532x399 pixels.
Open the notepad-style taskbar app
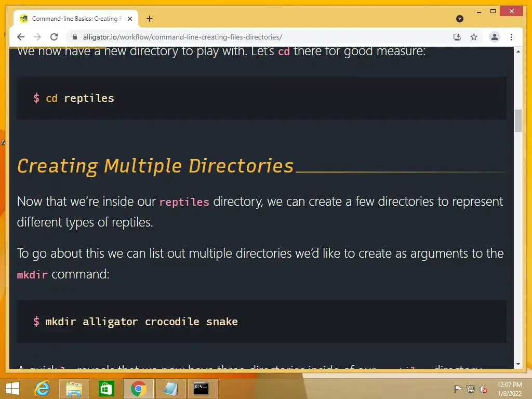coord(170,389)
